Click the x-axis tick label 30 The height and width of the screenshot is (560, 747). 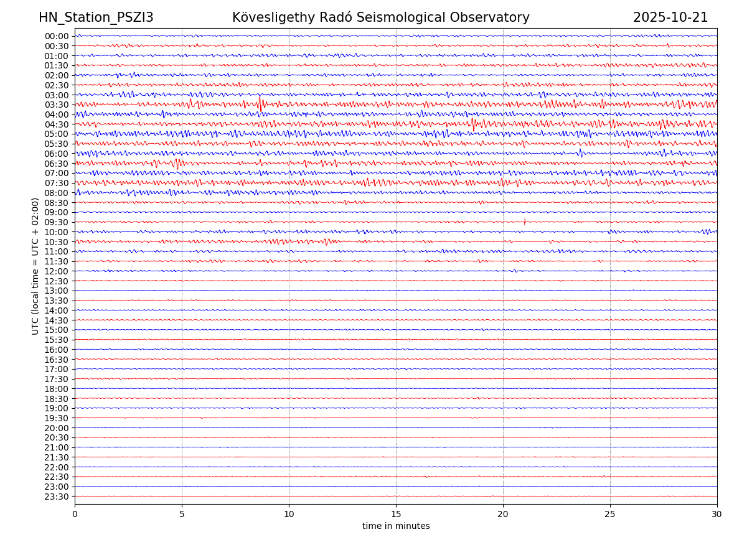pyautogui.click(x=717, y=514)
